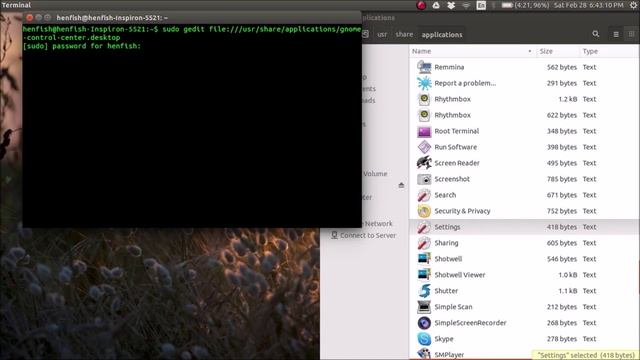
Task: Switch file manager to list view
Action: pyautogui.click(x=616, y=35)
